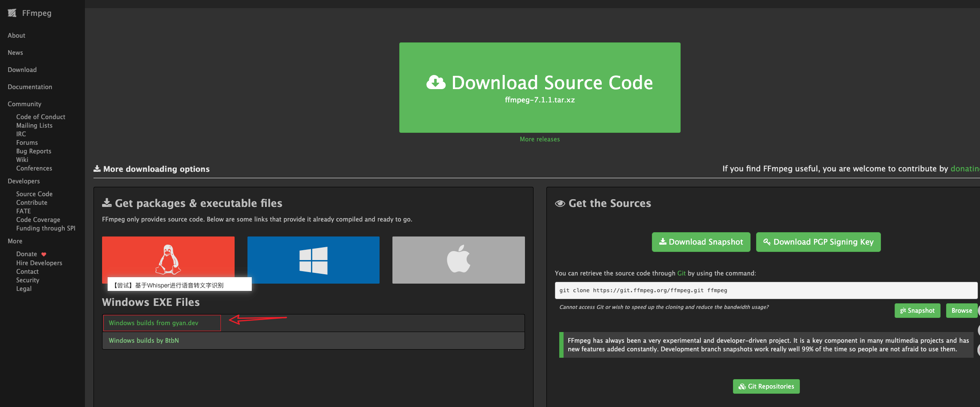
Task: Open FATE link in sidebar
Action: coord(24,211)
